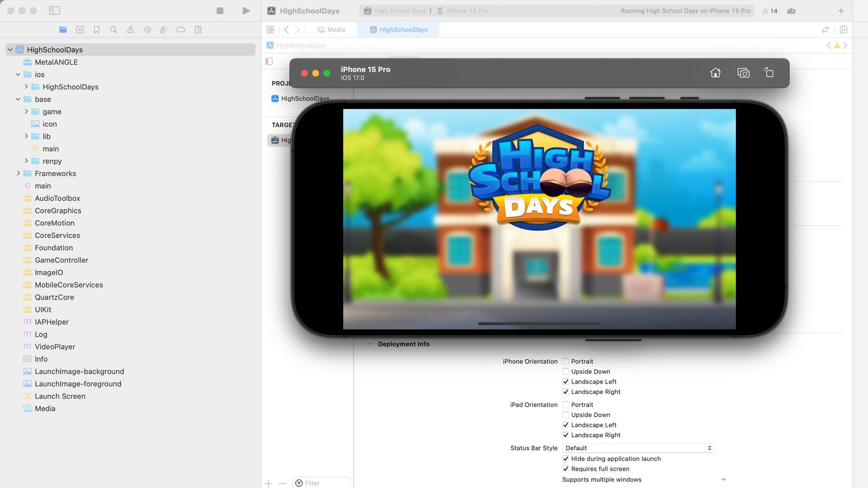This screenshot has height=488, width=868.
Task: Open the Report navigator icon
Action: tap(198, 29)
